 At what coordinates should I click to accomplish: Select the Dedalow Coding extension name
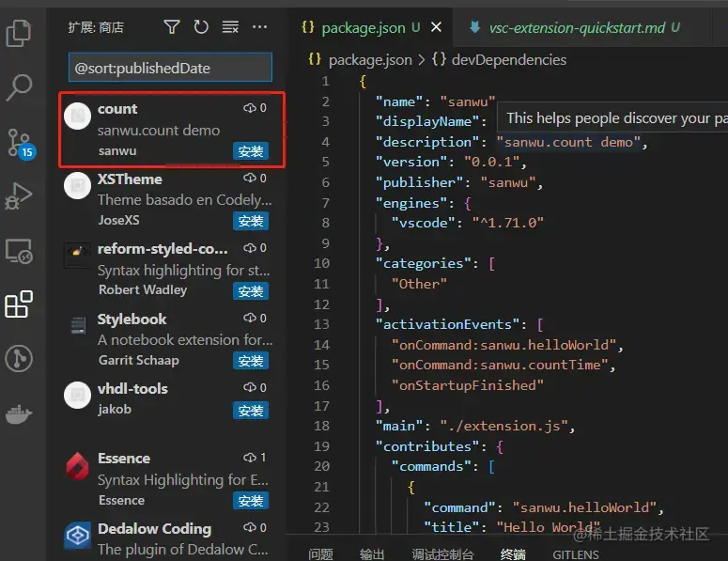(155, 528)
